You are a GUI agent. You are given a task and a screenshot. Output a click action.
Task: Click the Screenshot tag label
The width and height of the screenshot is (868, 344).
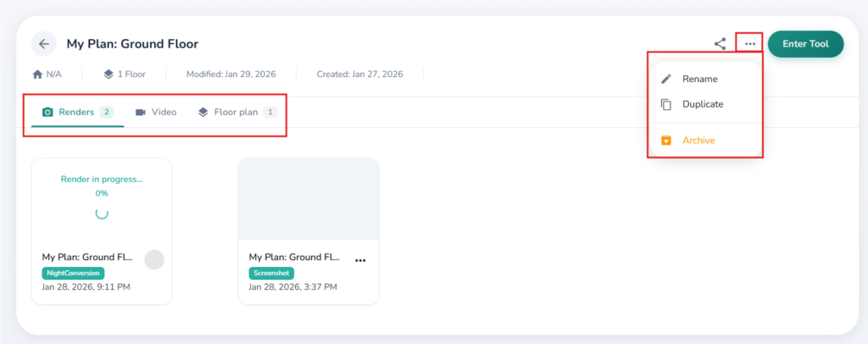click(x=271, y=273)
